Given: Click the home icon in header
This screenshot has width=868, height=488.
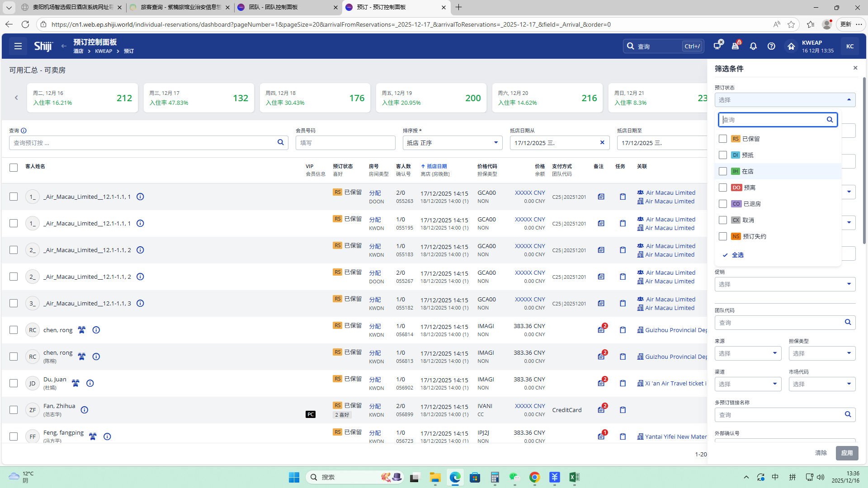Looking at the screenshot, I should [791, 46].
